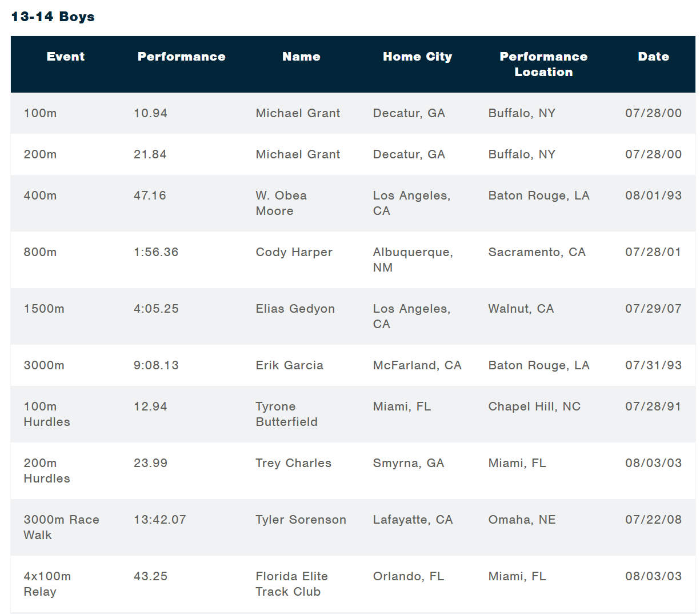Viewport: 700px width, 614px height.
Task: Click the Performance Location column header
Action: pyautogui.click(x=543, y=64)
